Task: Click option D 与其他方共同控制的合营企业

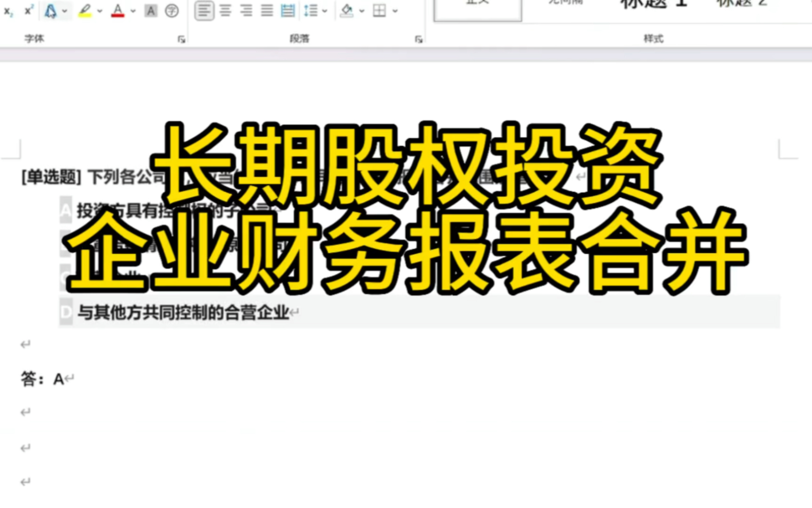Action: pyautogui.click(x=183, y=312)
